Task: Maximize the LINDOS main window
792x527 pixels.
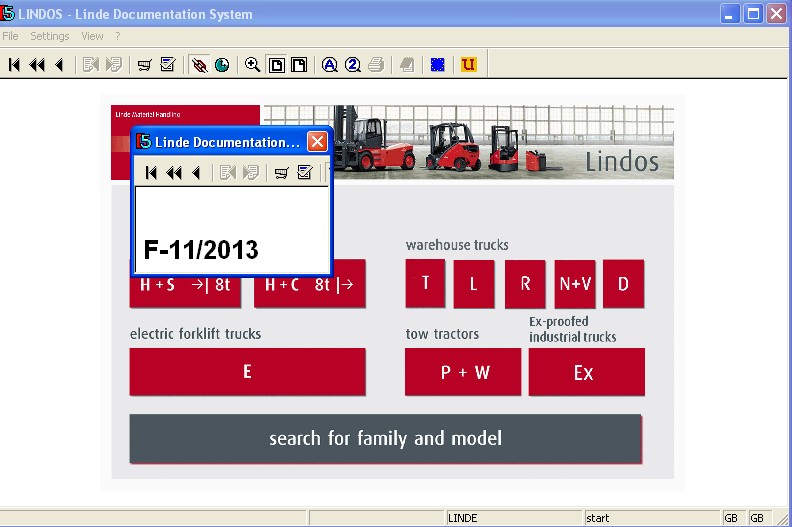Action: click(x=753, y=14)
